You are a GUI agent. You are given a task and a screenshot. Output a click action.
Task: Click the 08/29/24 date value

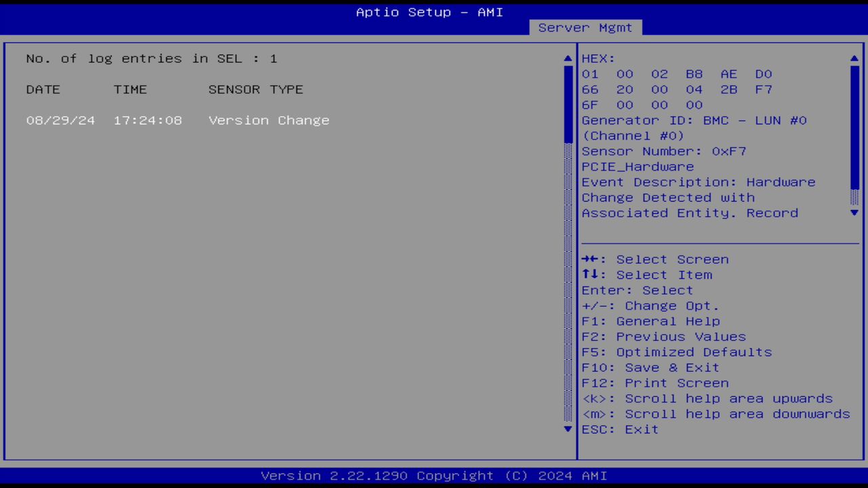click(60, 120)
